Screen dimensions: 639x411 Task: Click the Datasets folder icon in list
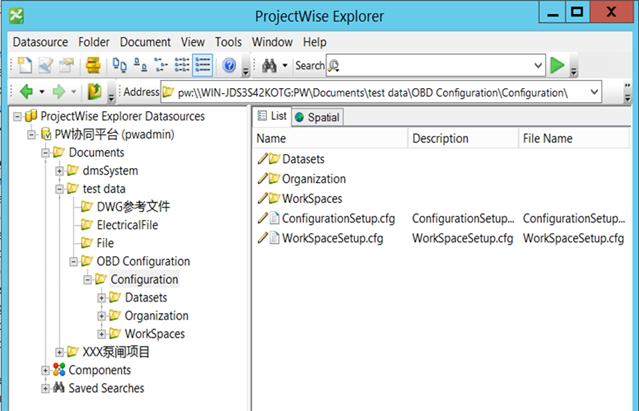[274, 158]
